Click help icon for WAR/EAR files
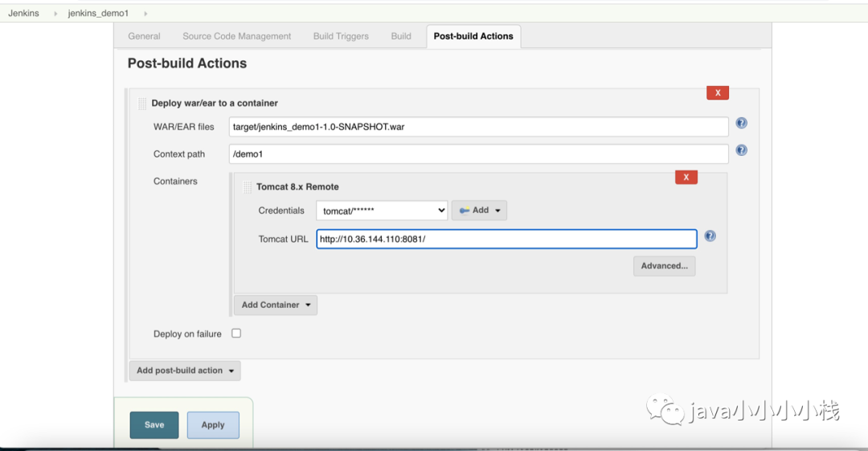The width and height of the screenshot is (868, 451). tap(741, 124)
